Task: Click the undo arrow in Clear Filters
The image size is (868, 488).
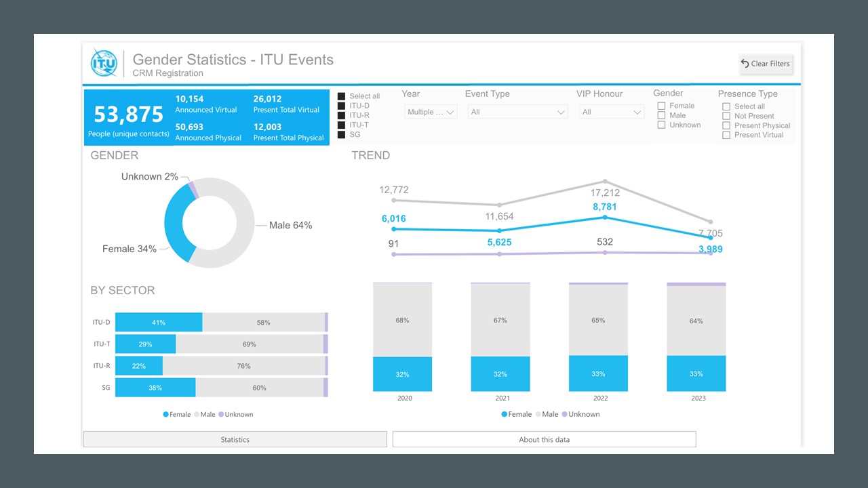Action: click(x=745, y=64)
